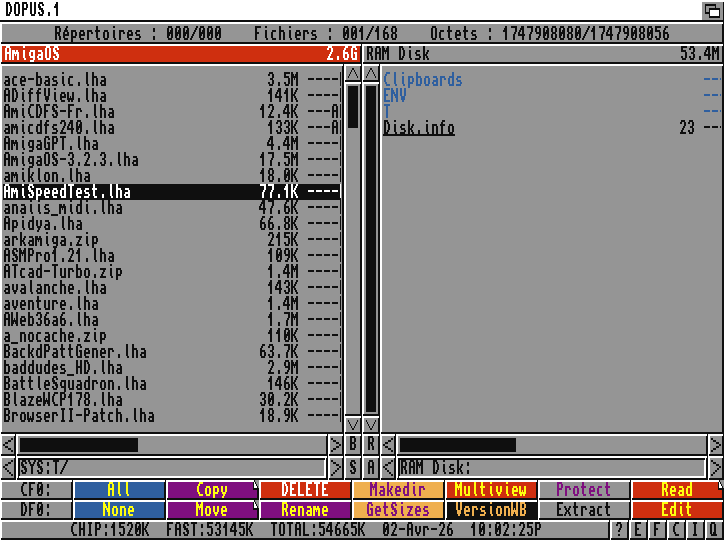Click the B buffer list button
724x540 pixels.
pyautogui.click(x=352, y=444)
